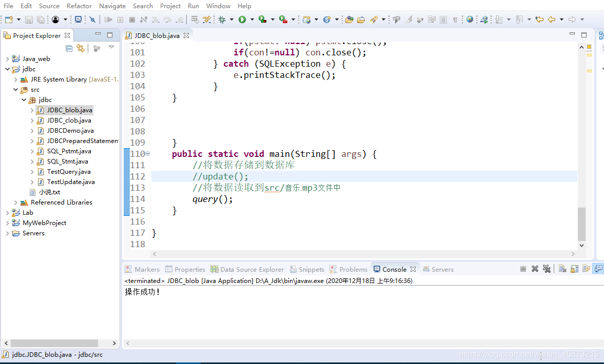Click the Last Edit Location arrow icon
Screen dimensions: 604x364
click(x=539, y=19)
